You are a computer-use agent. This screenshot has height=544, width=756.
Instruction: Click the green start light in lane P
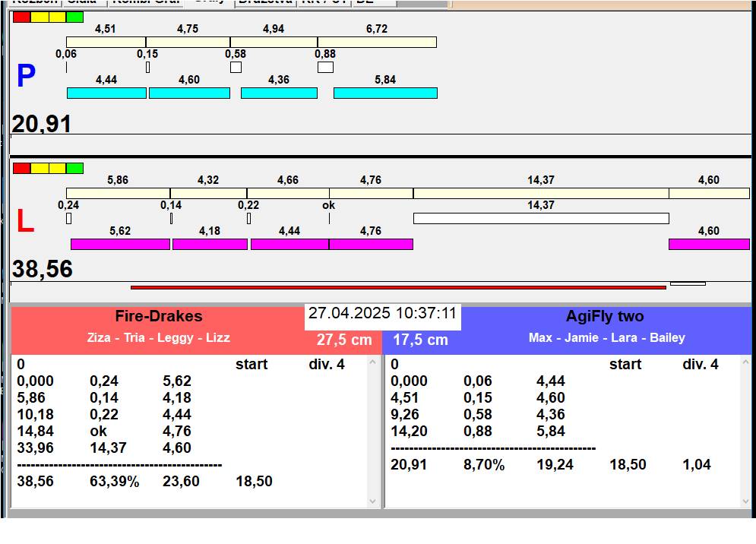(x=75, y=17)
